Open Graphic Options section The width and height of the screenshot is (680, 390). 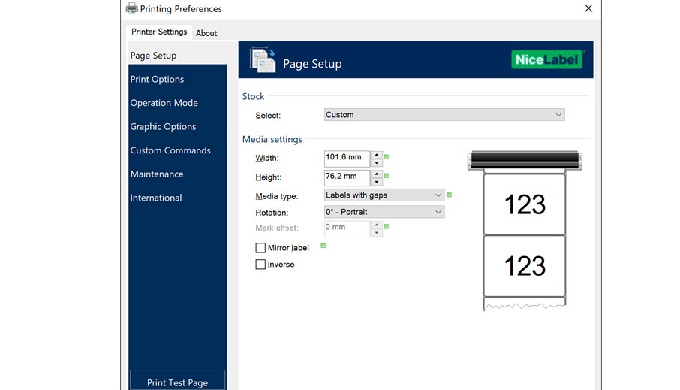(x=177, y=127)
